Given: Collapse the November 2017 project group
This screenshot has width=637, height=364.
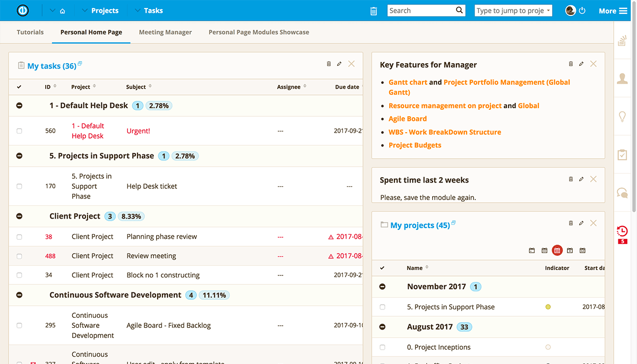Looking at the screenshot, I should 383,287.
